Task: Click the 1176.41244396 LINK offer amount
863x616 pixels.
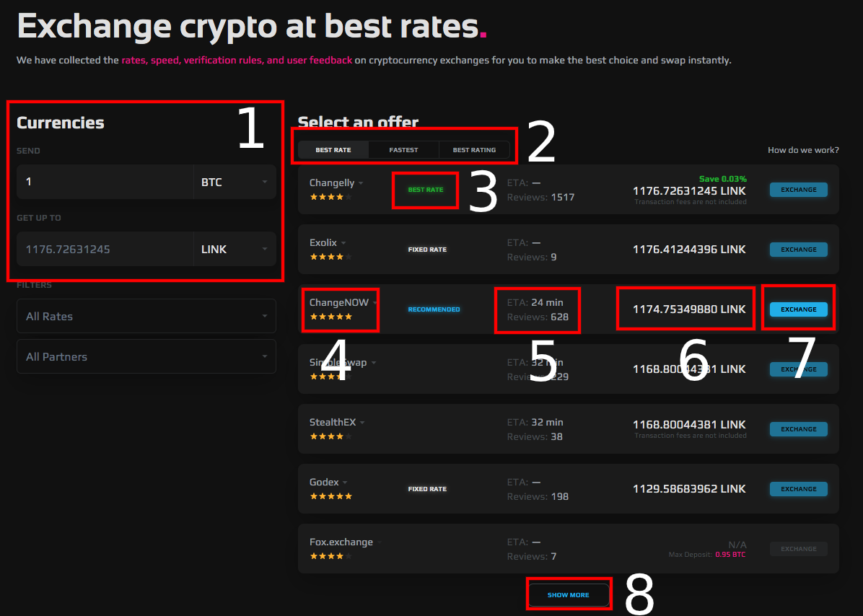Action: 689,249
